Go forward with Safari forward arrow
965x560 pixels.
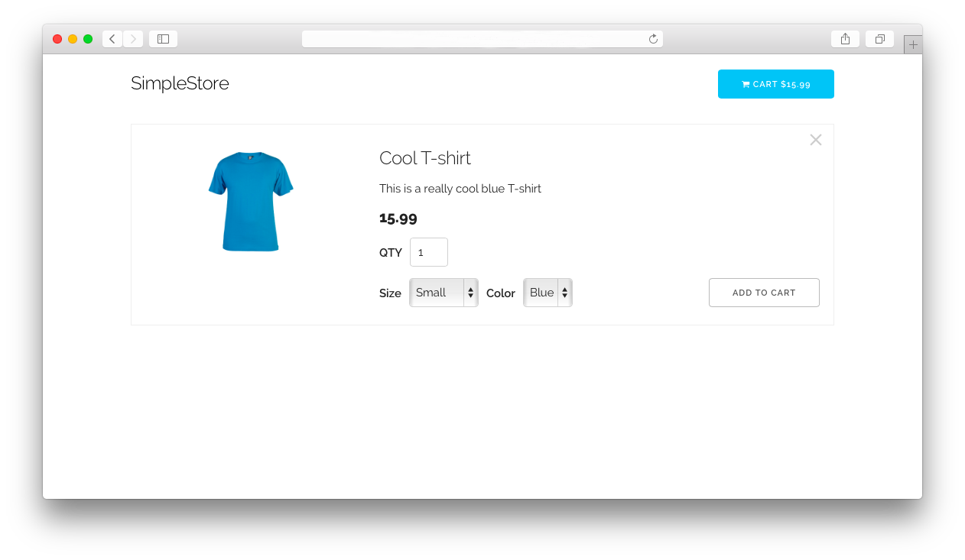pos(133,39)
